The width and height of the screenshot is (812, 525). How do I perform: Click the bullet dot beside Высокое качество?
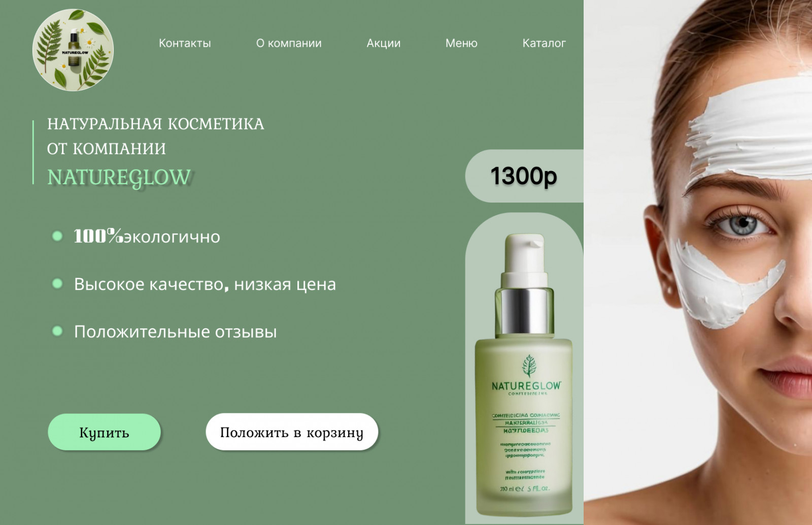[57, 283]
